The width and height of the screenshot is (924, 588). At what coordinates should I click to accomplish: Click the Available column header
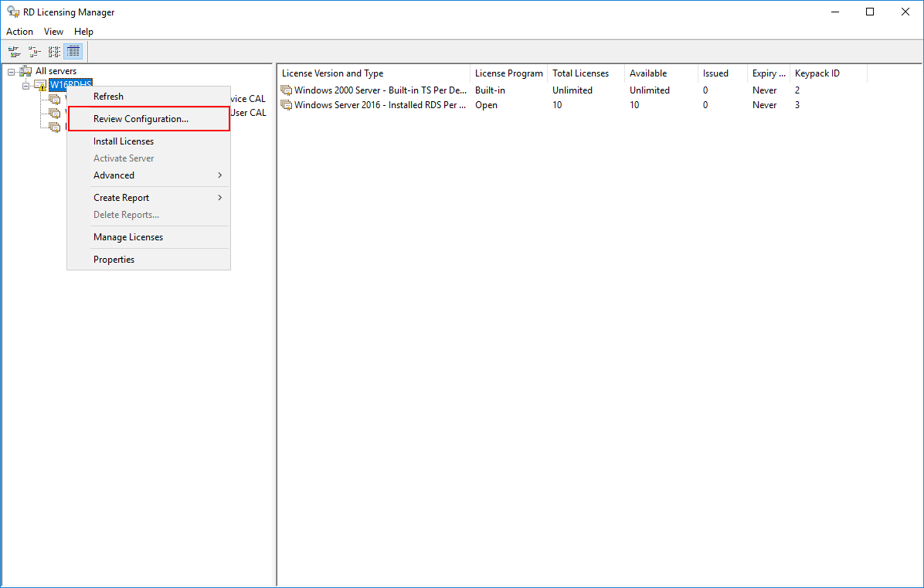(661, 73)
